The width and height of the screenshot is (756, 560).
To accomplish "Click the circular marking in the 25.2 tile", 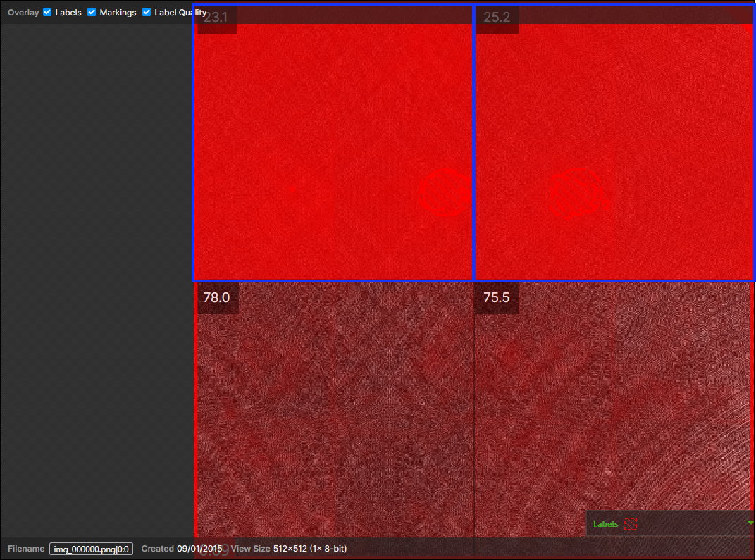I will tap(575, 192).
